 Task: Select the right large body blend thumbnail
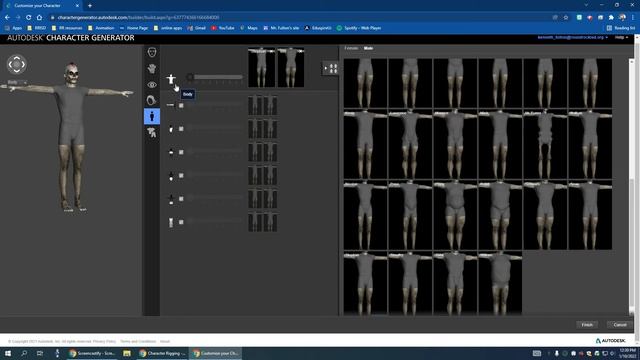pyautogui.click(x=291, y=67)
